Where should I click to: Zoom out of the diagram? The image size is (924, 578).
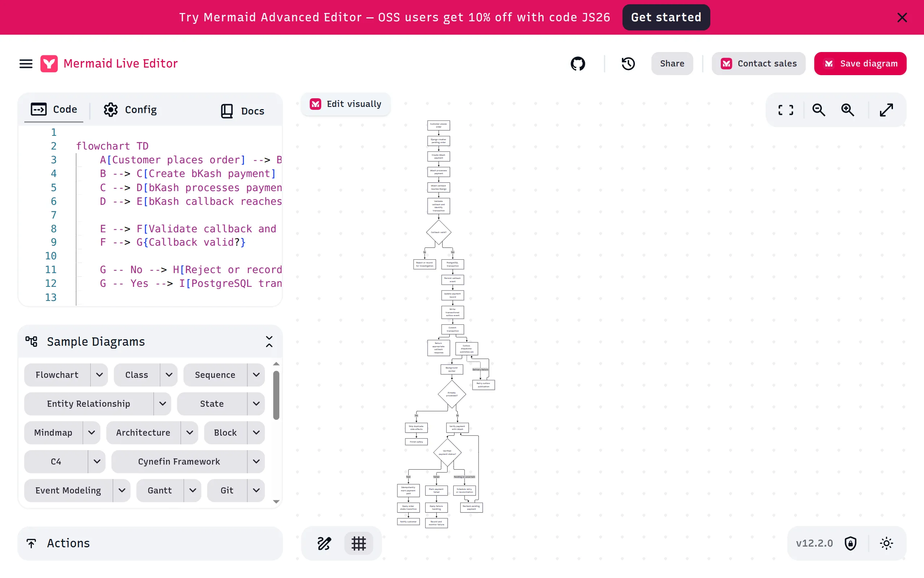coord(819,110)
